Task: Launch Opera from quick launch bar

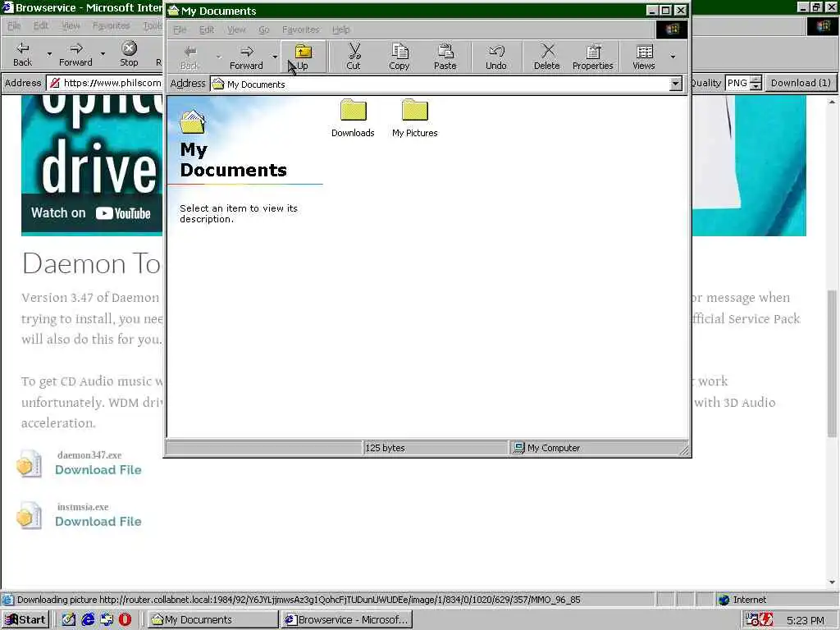Action: click(x=125, y=619)
